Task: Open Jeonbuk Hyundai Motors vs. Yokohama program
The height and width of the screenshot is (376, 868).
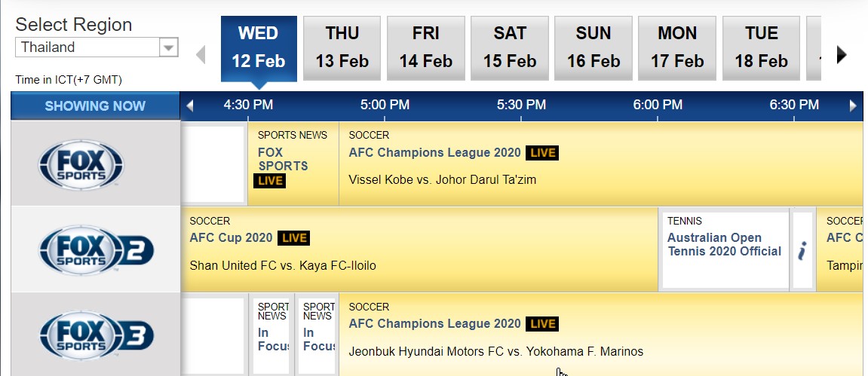Action: point(495,351)
